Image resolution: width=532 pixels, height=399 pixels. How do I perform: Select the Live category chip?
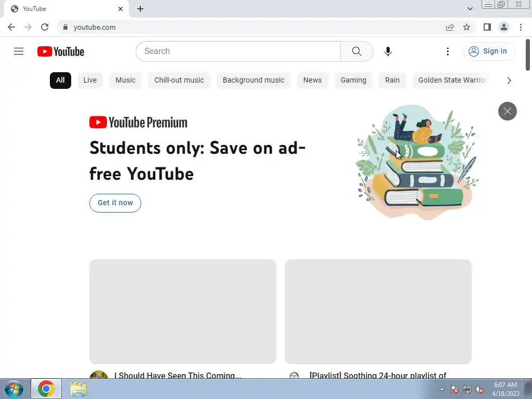pos(90,81)
